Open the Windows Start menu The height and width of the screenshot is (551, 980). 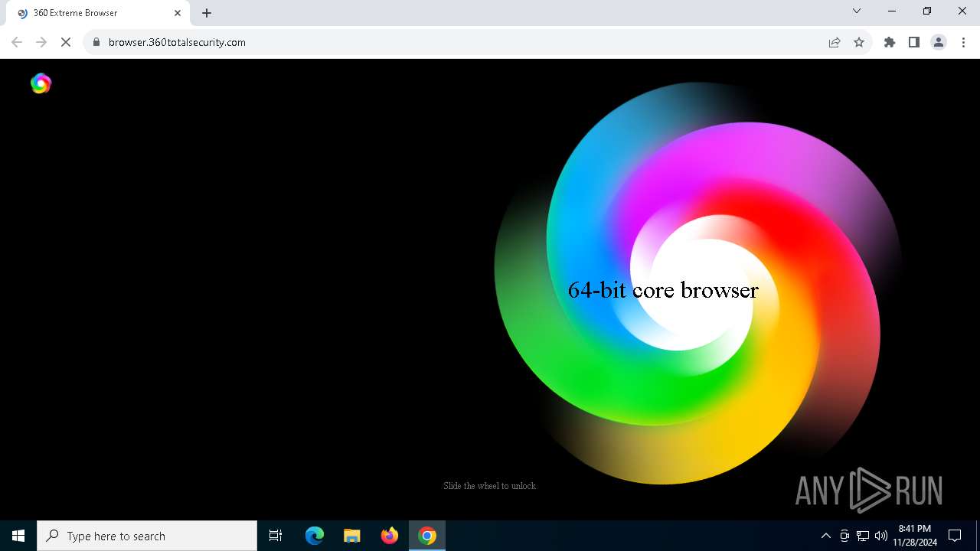point(18,536)
